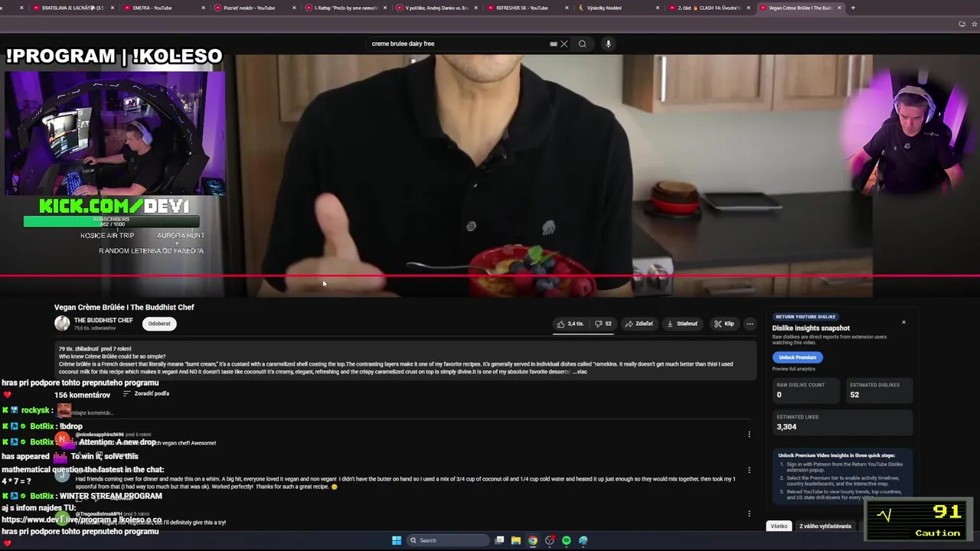Click the cast icon in browser top right
The height and width of the screenshot is (551, 980).
coord(962,24)
